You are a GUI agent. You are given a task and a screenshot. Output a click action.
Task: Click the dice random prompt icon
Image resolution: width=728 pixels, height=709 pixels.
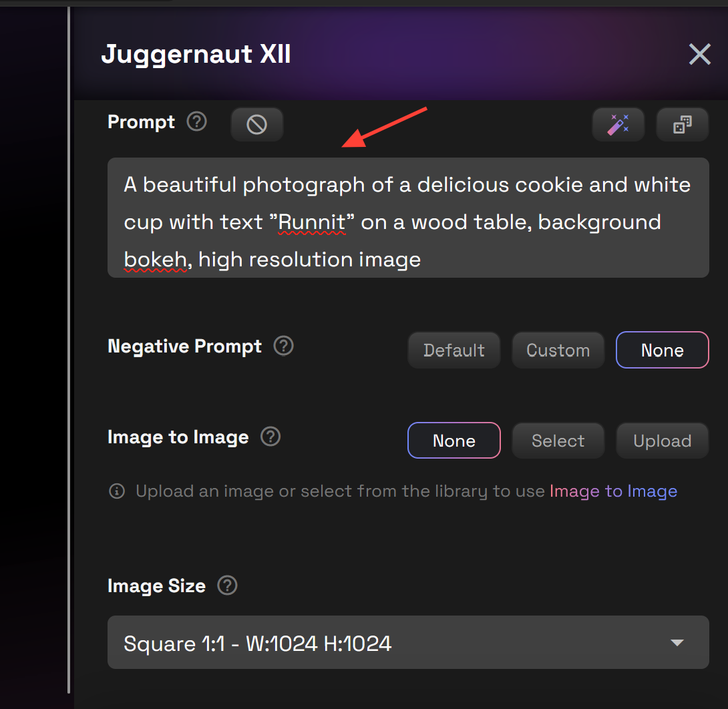pos(682,125)
